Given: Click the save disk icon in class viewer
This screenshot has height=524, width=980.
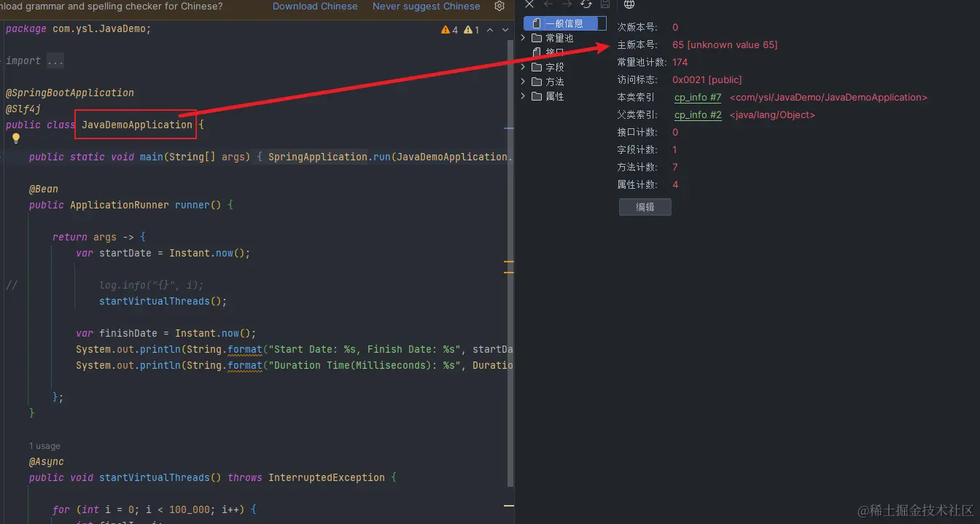Looking at the screenshot, I should click(604, 4).
